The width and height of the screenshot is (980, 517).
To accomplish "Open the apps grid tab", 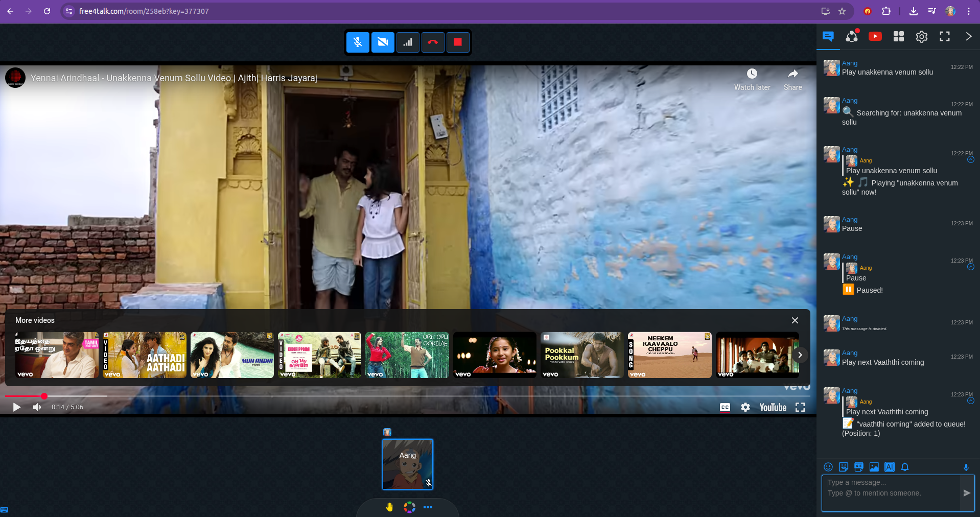I will (899, 36).
